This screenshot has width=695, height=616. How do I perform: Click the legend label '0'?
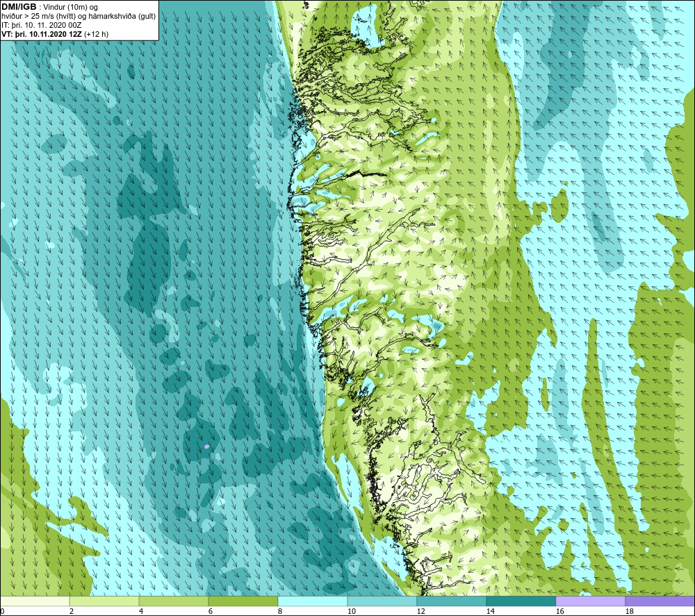[x=3, y=612]
